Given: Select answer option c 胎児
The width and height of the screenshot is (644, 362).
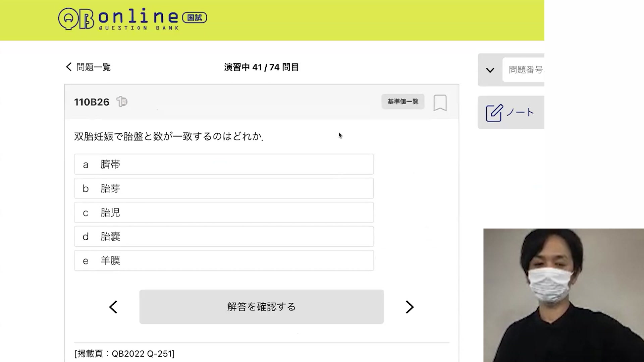Looking at the screenshot, I should tap(224, 213).
